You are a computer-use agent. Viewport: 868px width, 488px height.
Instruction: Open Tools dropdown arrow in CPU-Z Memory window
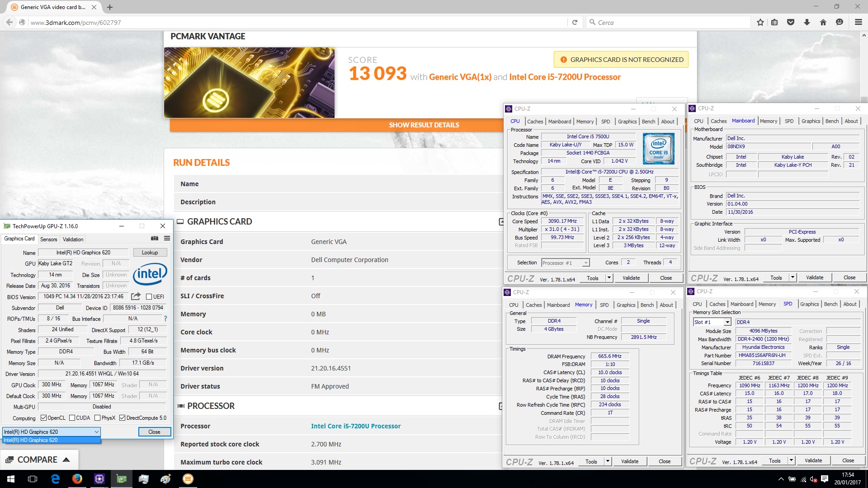[608, 461]
